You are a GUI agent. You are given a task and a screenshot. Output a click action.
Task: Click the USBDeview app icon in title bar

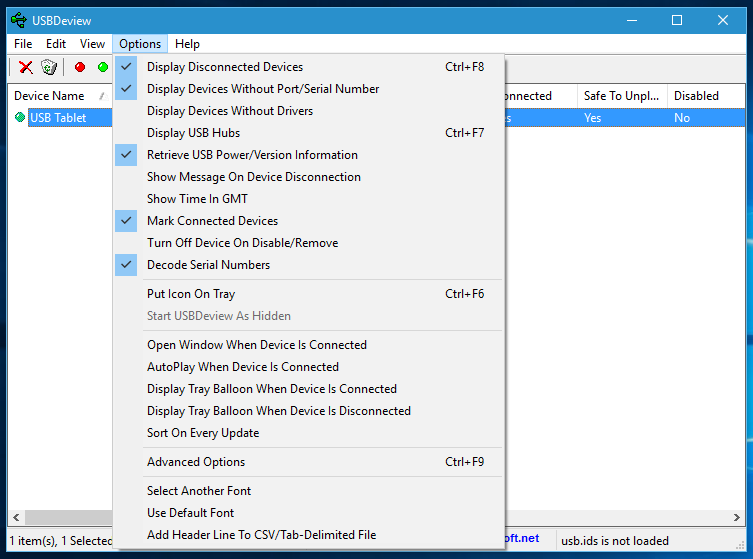[x=19, y=21]
